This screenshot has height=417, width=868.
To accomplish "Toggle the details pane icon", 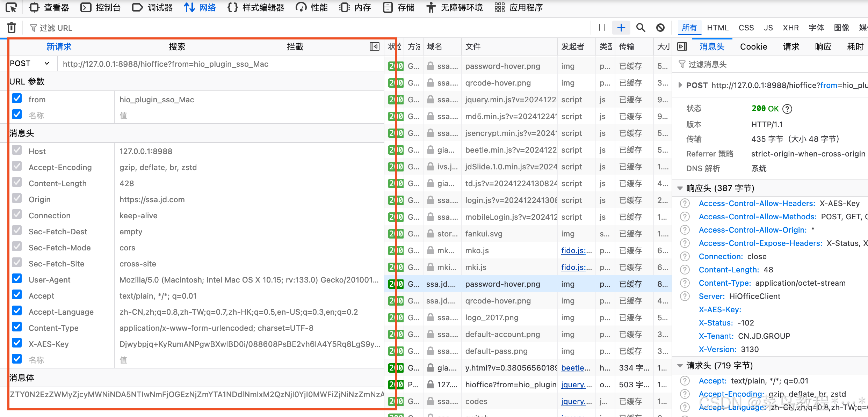I will point(682,46).
